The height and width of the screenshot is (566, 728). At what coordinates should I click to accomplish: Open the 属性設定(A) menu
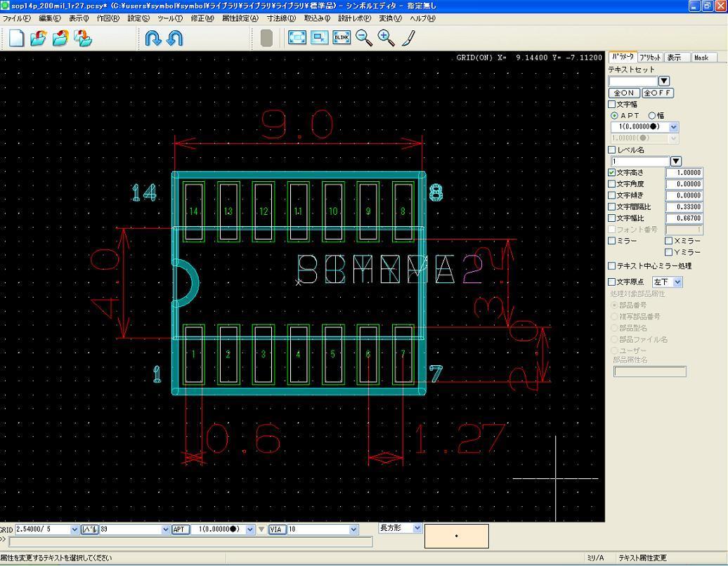(x=240, y=18)
